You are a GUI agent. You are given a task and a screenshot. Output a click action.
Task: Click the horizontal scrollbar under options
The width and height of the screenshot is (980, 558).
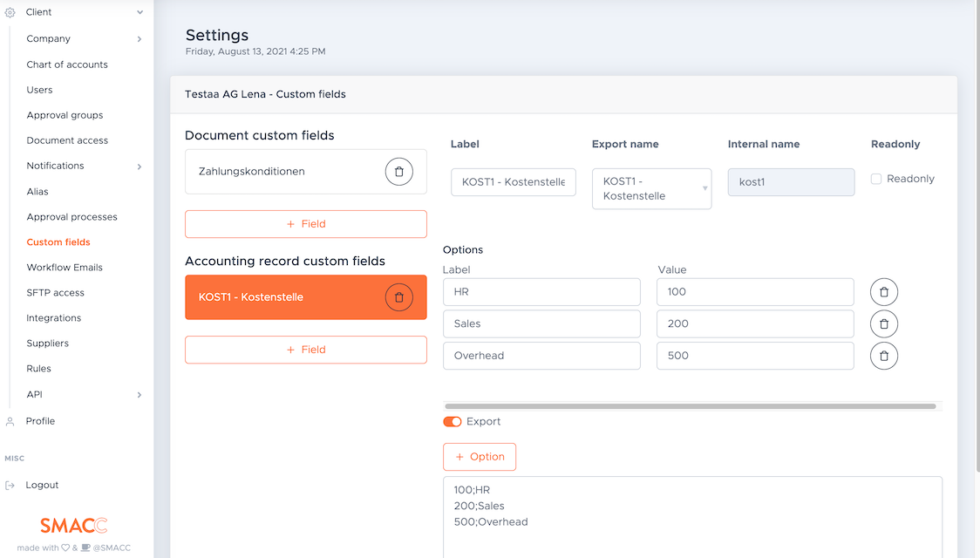[690, 406]
